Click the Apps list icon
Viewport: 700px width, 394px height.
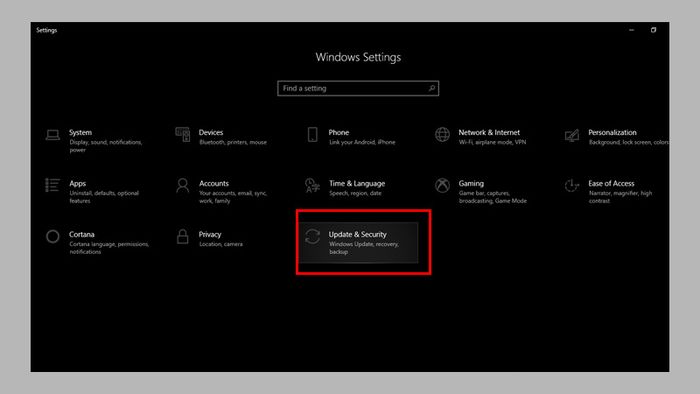[52, 185]
